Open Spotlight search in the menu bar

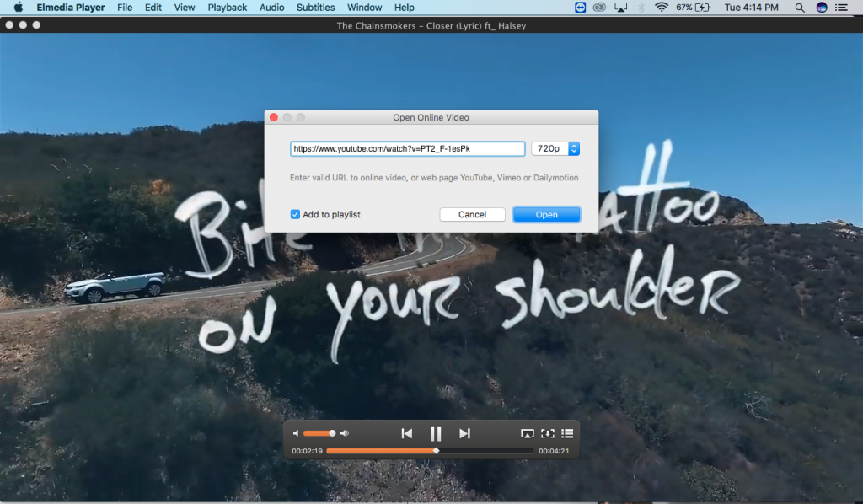(x=798, y=8)
